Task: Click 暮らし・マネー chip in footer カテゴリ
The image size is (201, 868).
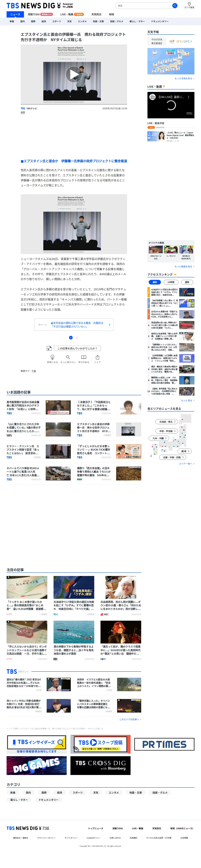Action: click(x=19, y=800)
